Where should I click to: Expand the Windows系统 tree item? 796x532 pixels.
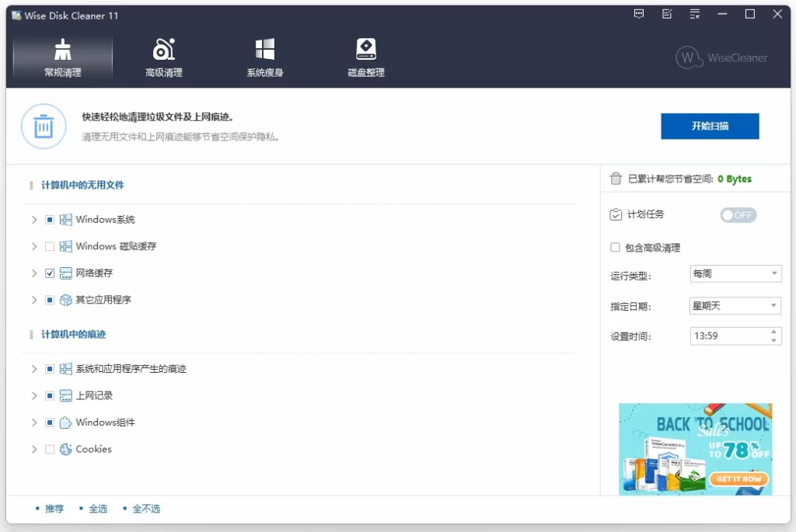coord(33,219)
